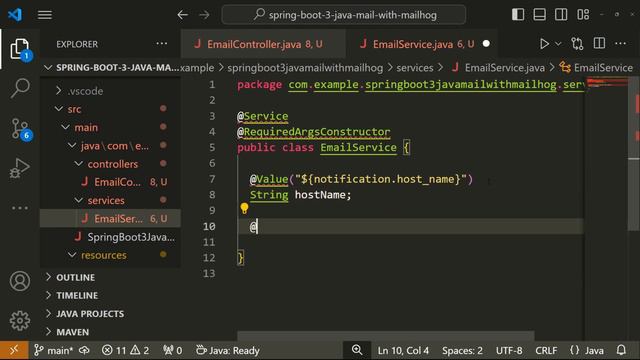This screenshot has height=360, width=640.
Task: Collapse the controllers folder
Action: tap(110, 164)
